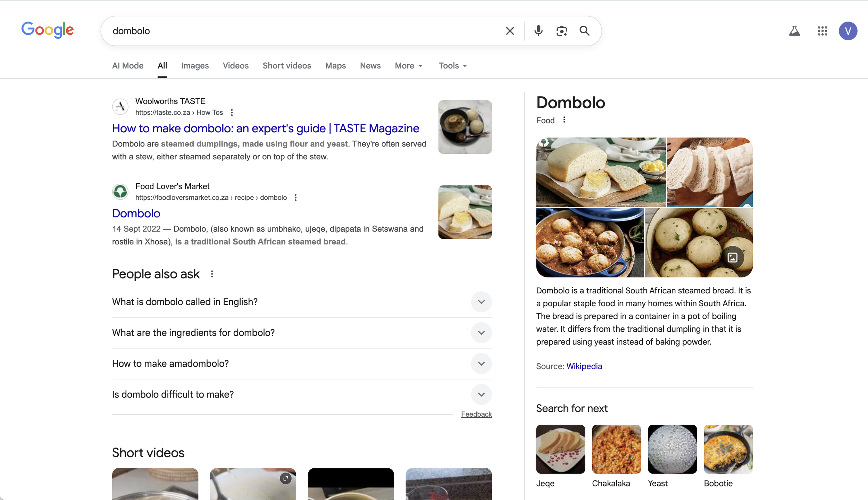Click the Woolworths TASTE site favicon

pyautogui.click(x=120, y=107)
